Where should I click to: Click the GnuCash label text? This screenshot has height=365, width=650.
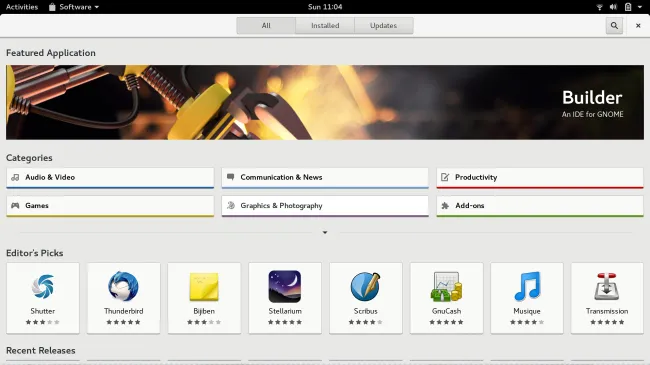point(446,311)
